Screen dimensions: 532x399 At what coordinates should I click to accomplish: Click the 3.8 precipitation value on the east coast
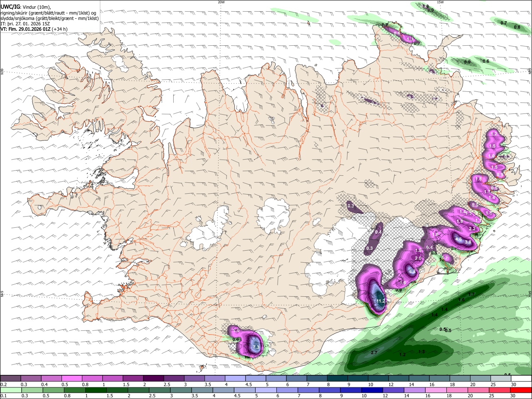click(x=468, y=242)
